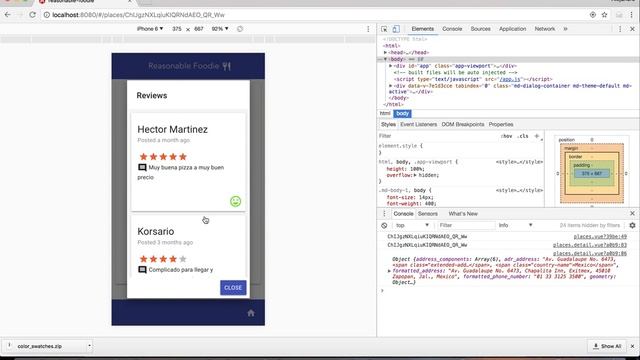640x360 pixels.
Task: Open DevTools customize three-dot menu
Action: coord(620,29)
